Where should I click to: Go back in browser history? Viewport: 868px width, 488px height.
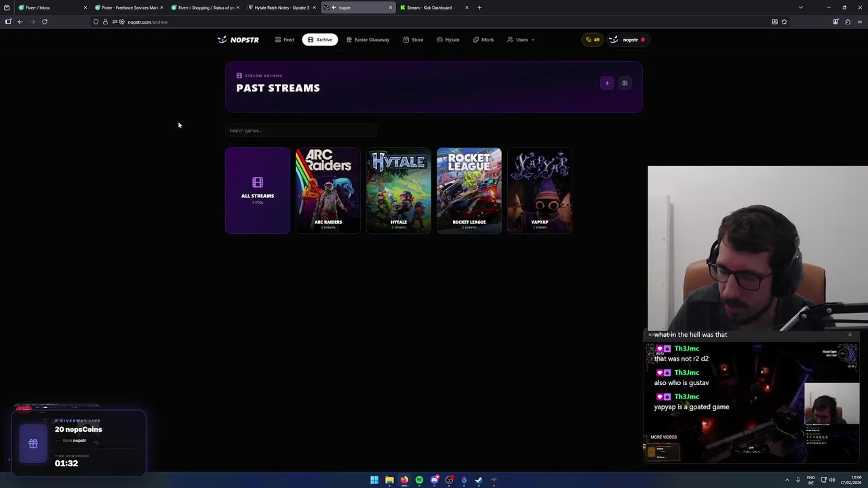tap(20, 22)
